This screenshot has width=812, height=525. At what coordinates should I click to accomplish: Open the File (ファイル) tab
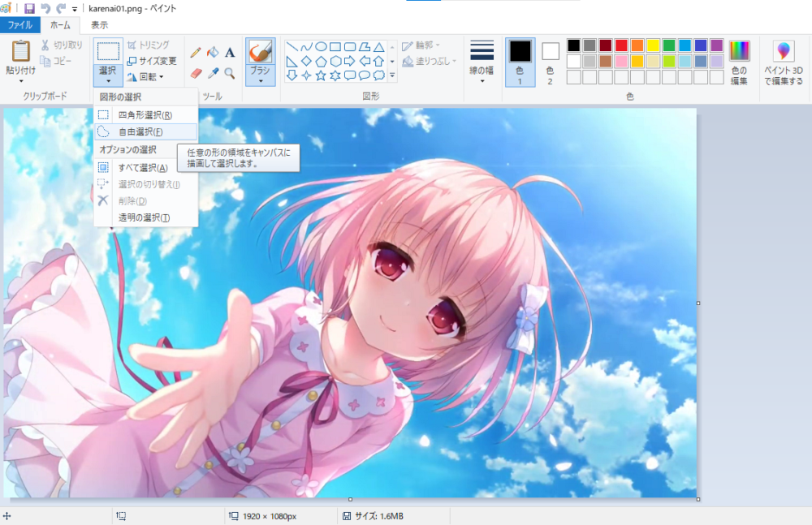(19, 25)
